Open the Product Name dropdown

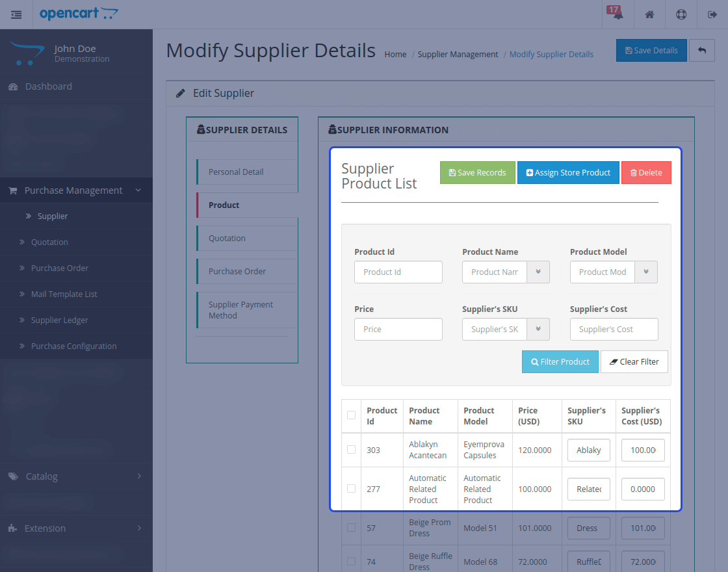[x=538, y=272]
